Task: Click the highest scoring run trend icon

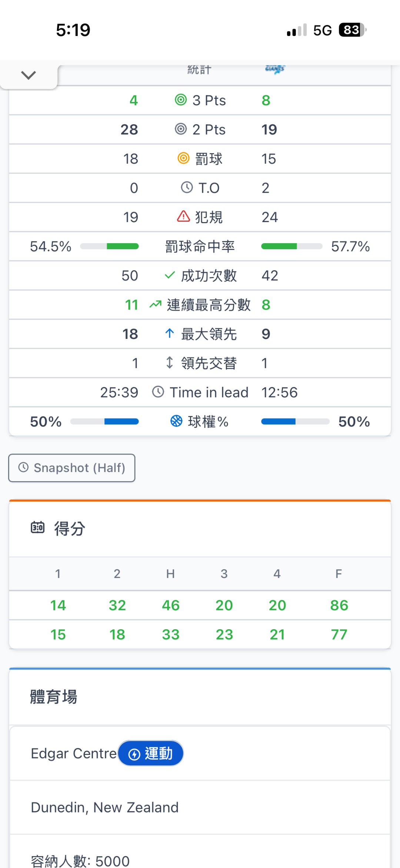Action: pyautogui.click(x=156, y=304)
